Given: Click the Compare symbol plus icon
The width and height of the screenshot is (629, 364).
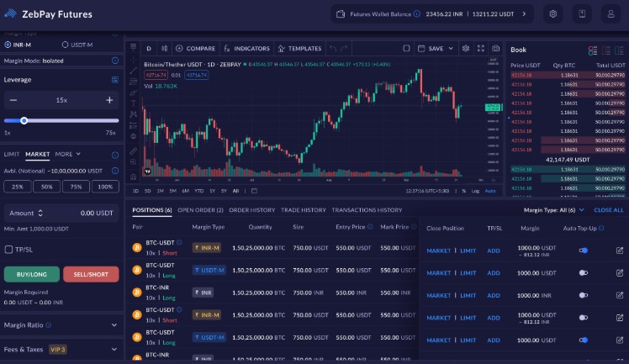Looking at the screenshot, I should [179, 49].
